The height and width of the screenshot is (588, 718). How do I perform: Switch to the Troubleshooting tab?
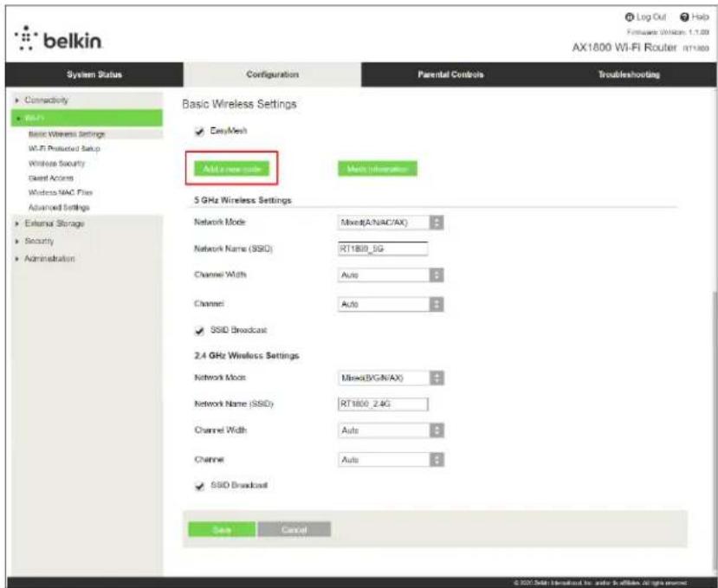coord(629,74)
